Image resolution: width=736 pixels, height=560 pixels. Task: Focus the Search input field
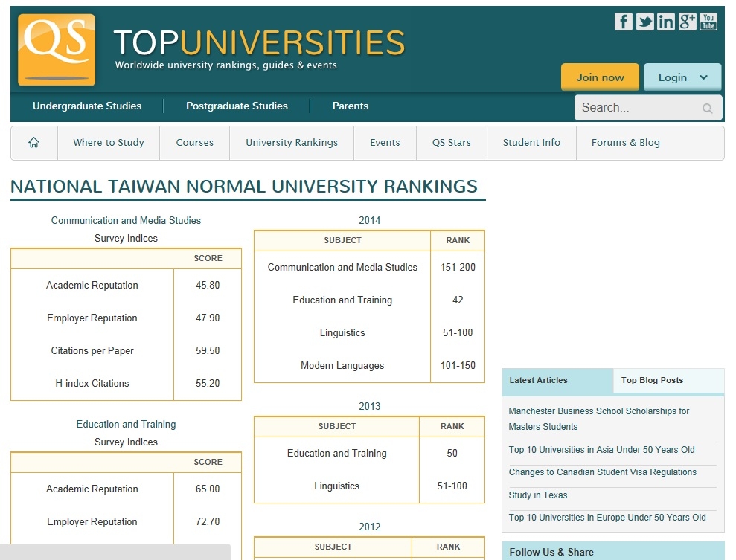[x=648, y=108]
